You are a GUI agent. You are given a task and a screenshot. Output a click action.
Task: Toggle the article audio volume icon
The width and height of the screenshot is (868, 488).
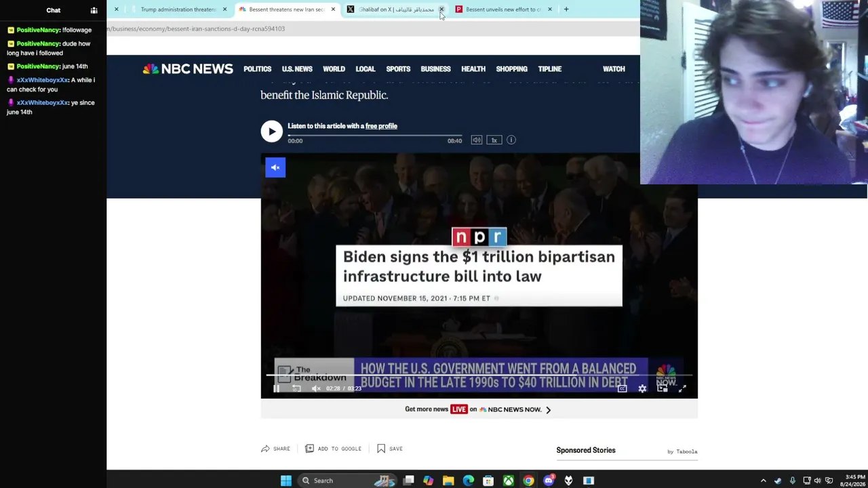[x=477, y=140]
